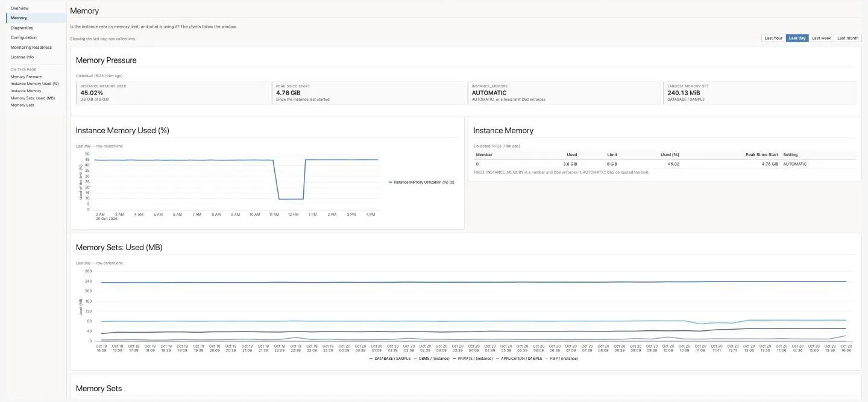Go to the Diagnostics page
Image resolution: width=868 pixels, height=402 pixels.
pos(22,28)
